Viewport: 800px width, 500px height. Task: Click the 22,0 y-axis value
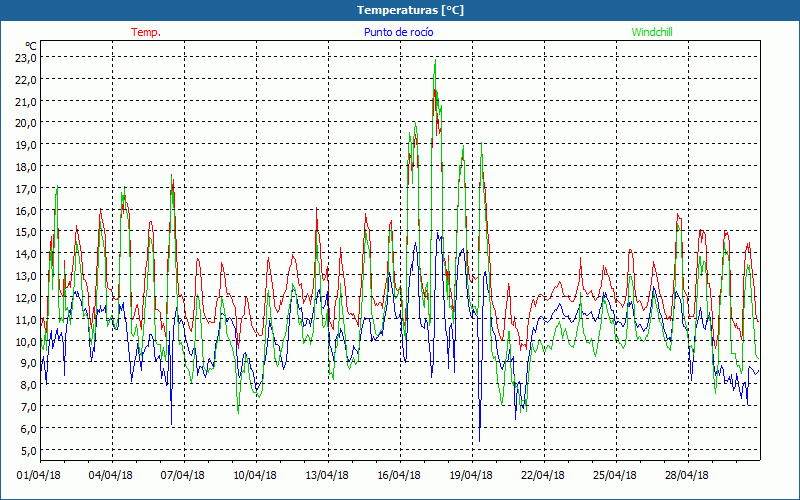click(x=26, y=80)
